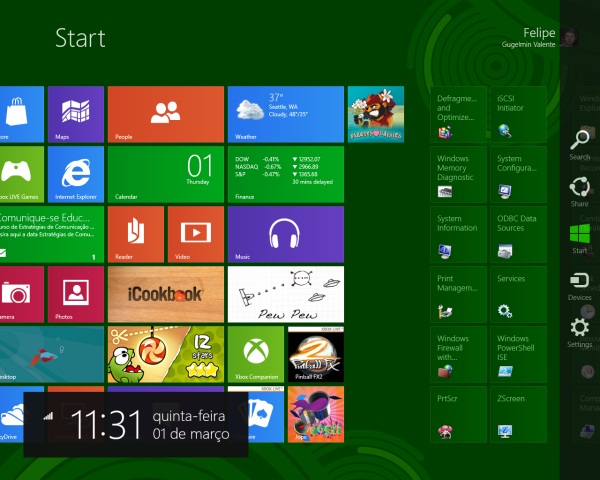
Task: Open the People tile
Action: [166, 114]
